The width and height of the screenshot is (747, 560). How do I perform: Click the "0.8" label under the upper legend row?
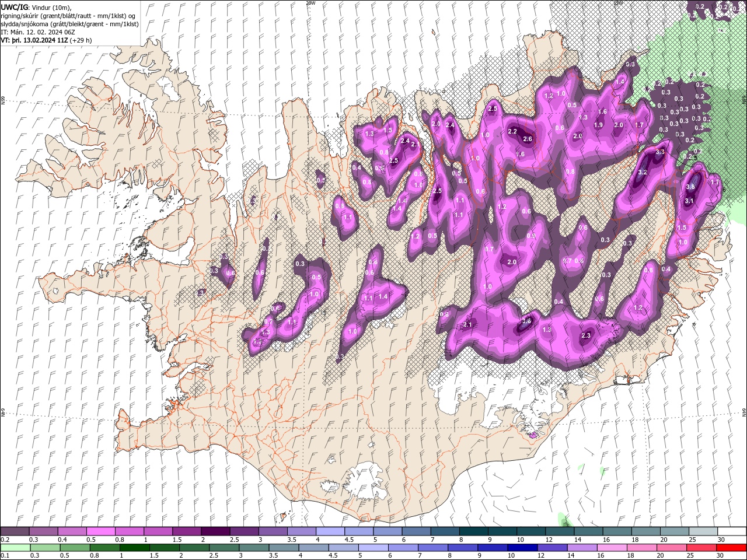(118, 540)
